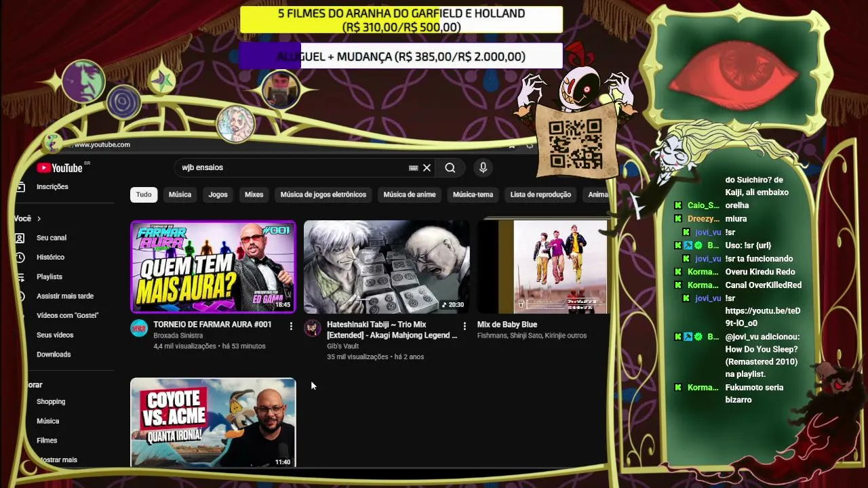Viewport: 868px width, 488px height.
Task: Click 'Fishmans, Shinji Sato, Kirinjie outros' text
Action: tap(532, 335)
